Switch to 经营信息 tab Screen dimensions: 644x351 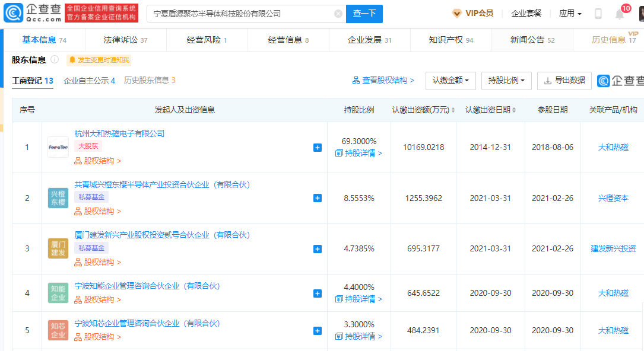point(288,40)
